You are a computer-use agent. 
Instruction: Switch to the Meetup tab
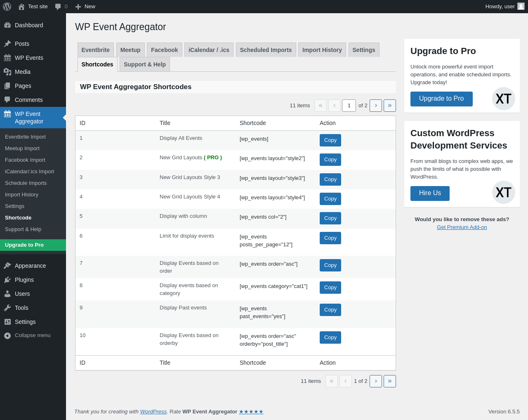pyautogui.click(x=130, y=50)
